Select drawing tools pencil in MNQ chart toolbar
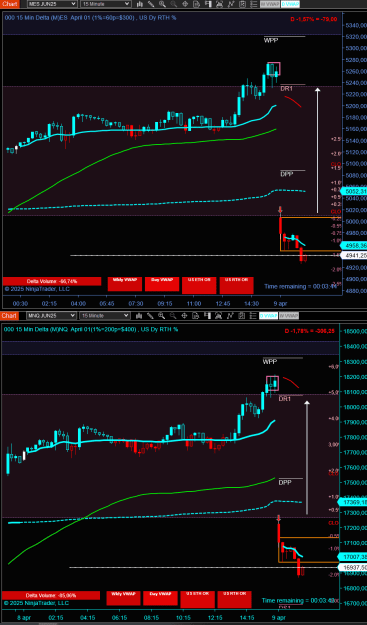Image resolution: width=367 pixels, height=625 pixels. [150, 316]
